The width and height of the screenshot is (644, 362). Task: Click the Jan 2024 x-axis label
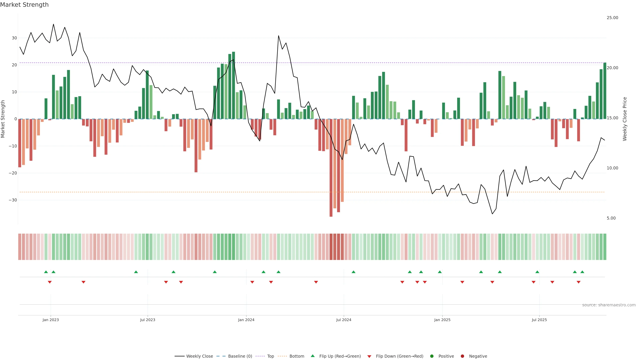coord(246,320)
